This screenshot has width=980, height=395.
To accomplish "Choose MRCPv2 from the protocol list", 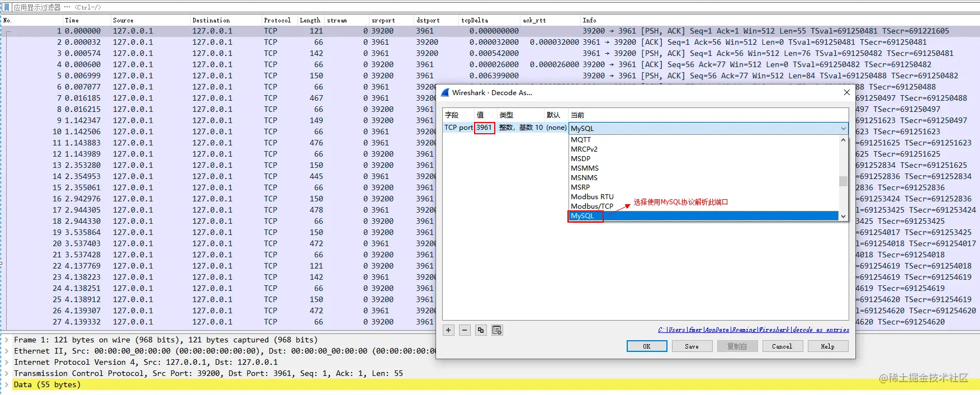I will [x=704, y=149].
